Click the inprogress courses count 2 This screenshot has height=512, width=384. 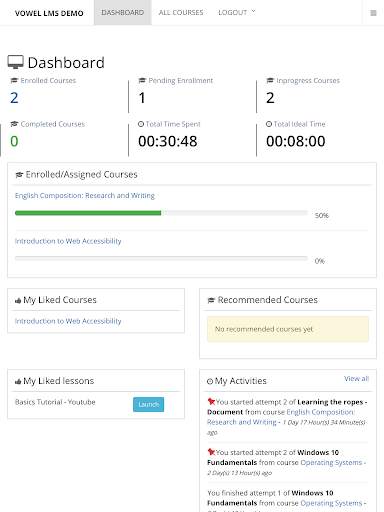tap(270, 98)
